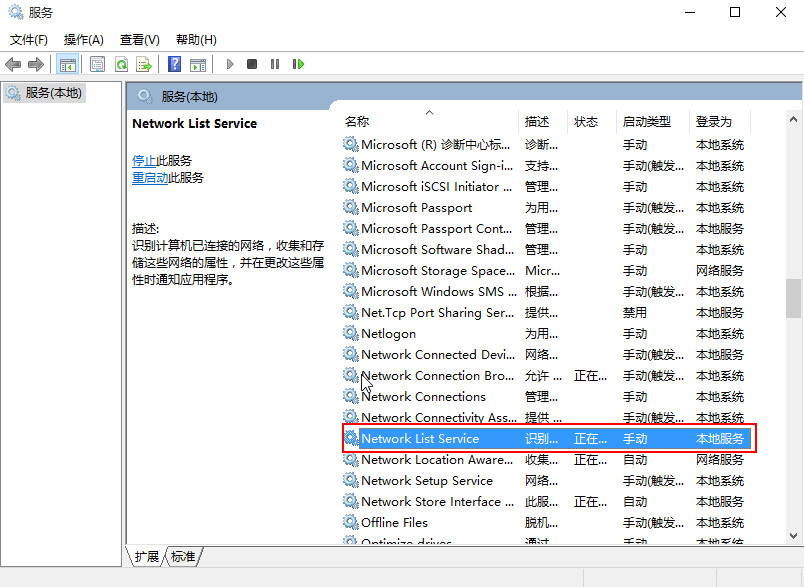Open the Properties toolbar icon

pos(97,64)
